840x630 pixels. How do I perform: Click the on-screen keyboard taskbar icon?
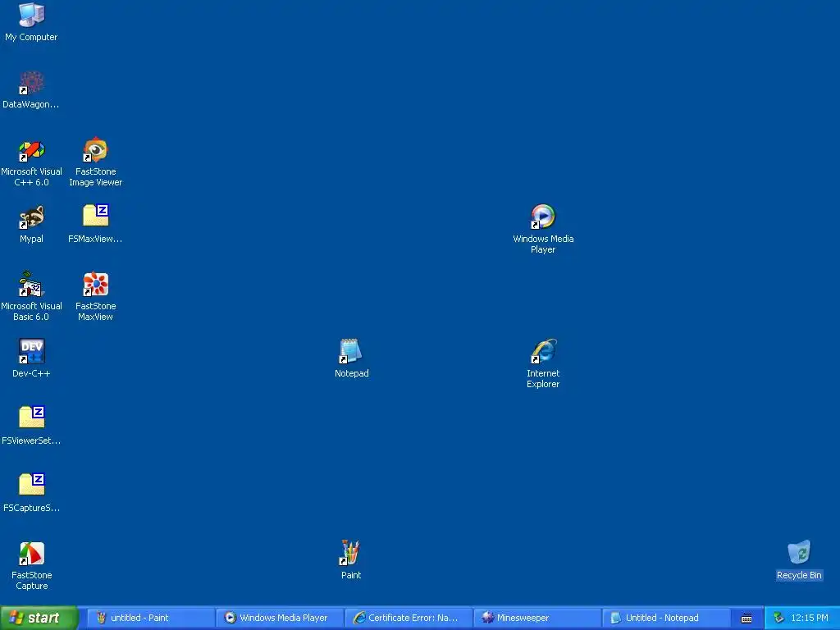pos(746,619)
